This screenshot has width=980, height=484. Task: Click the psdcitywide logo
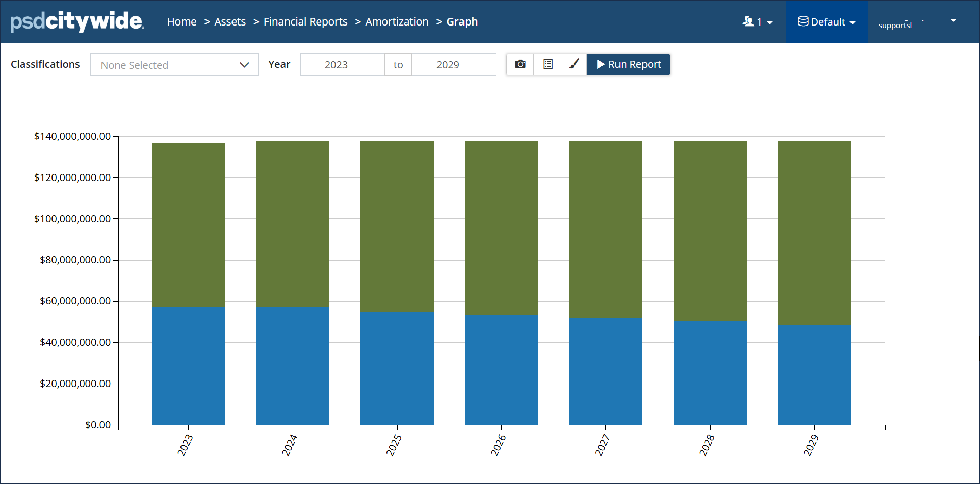tap(77, 22)
